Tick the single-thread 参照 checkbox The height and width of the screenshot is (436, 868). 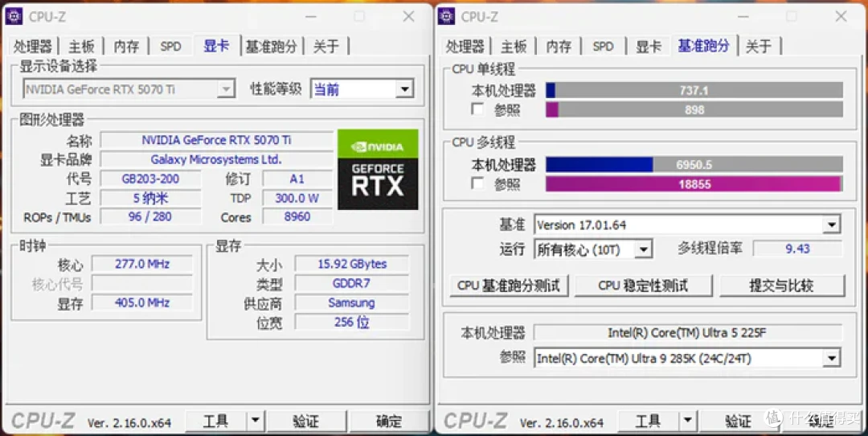pyautogui.click(x=477, y=109)
